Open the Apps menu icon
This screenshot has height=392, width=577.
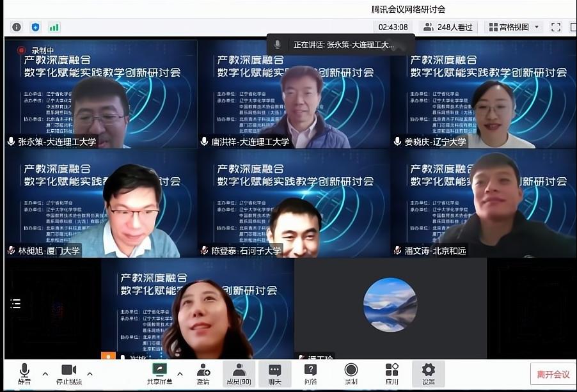coord(391,373)
